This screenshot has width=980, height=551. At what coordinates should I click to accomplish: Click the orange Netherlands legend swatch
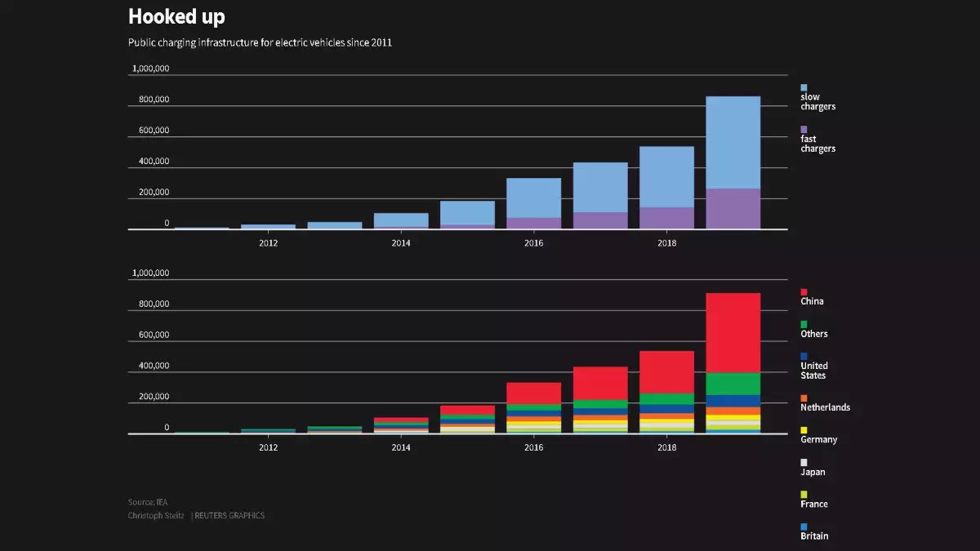pyautogui.click(x=804, y=398)
